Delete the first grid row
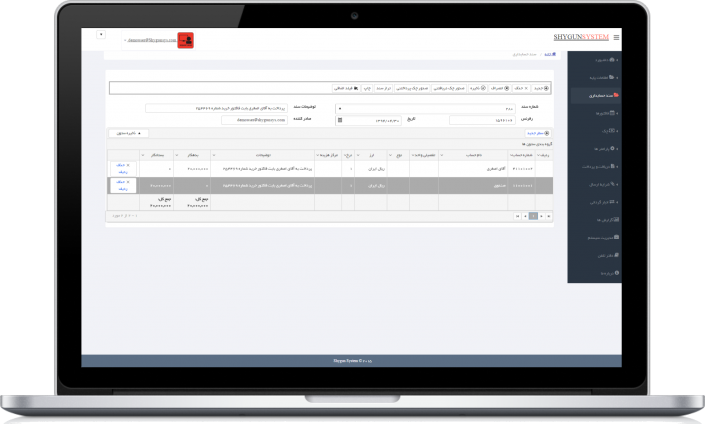705x424 pixels. 123,166
